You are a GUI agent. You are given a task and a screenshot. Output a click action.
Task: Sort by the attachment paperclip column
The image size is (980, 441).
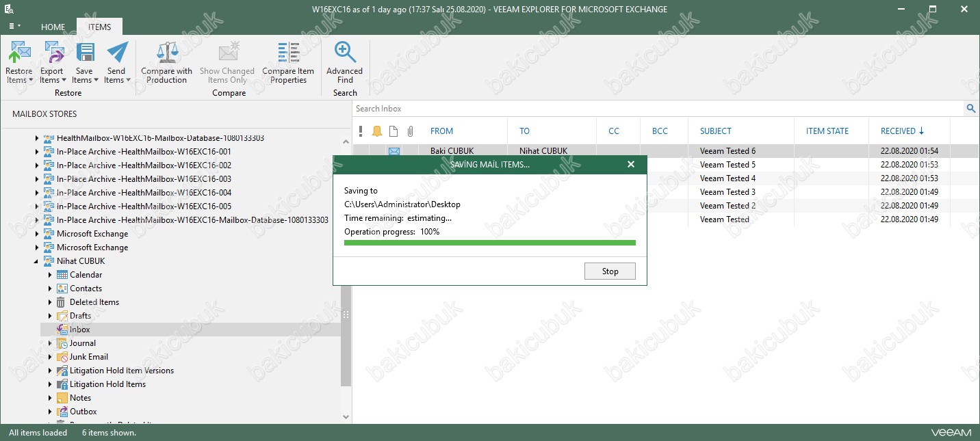(410, 131)
